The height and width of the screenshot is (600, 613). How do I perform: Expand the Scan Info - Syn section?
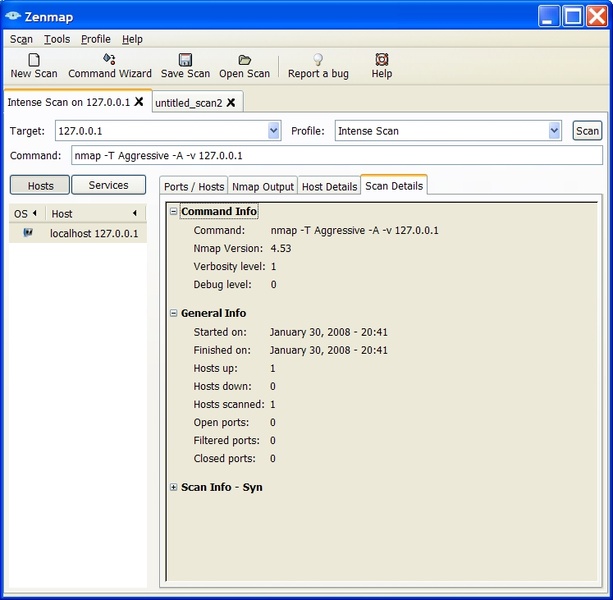tap(173, 487)
